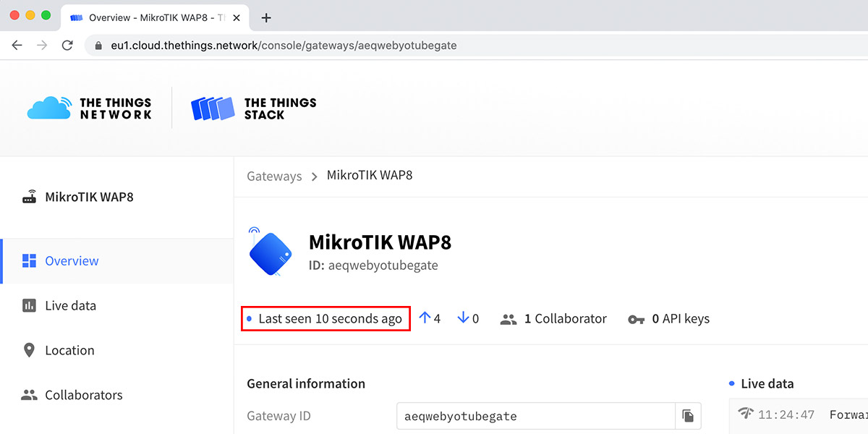Viewport: 868px width, 434px height.
Task: Select the Overview - MikroTIK WAP8 browser tab
Action: click(x=155, y=18)
